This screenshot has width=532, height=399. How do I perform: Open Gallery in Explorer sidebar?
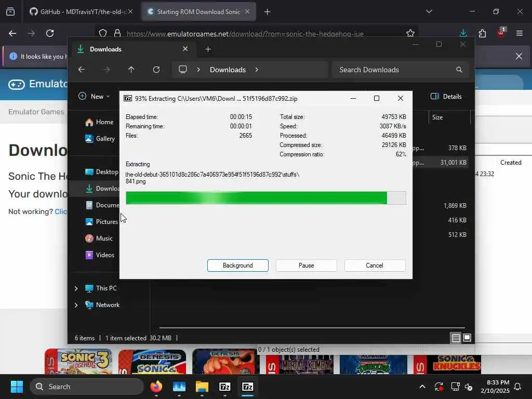pyautogui.click(x=100, y=138)
